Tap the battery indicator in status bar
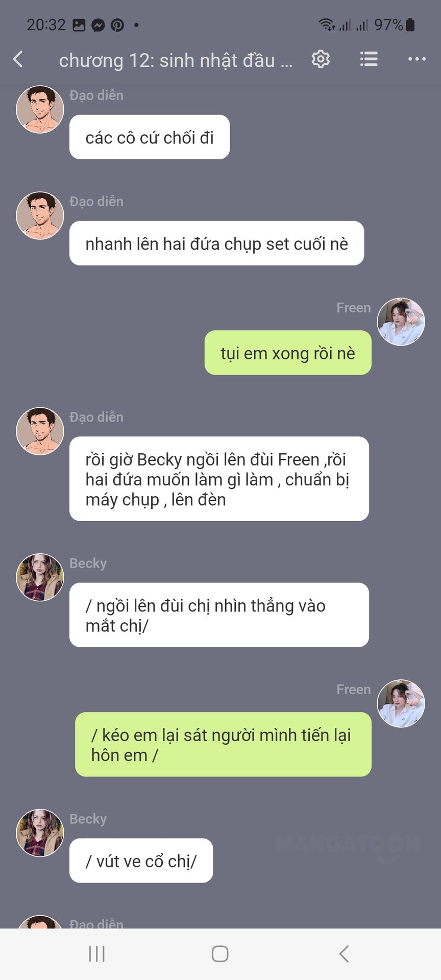 [x=410, y=24]
